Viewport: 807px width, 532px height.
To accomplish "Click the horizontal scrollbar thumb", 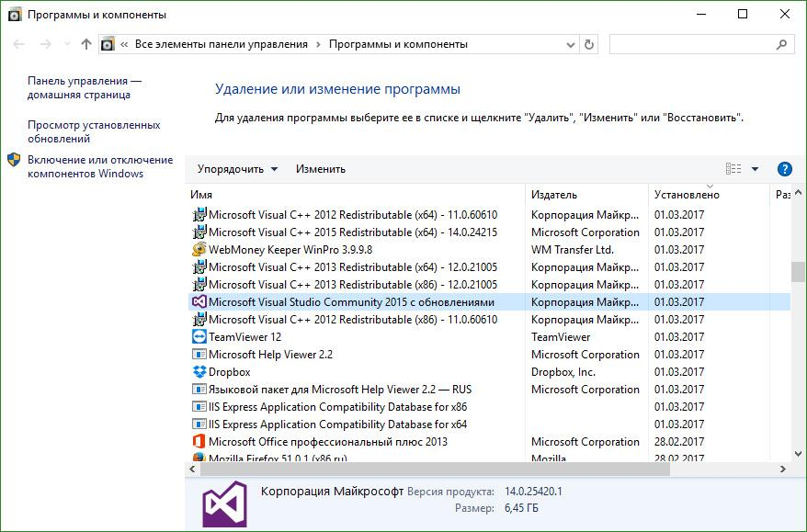I will click(x=436, y=469).
